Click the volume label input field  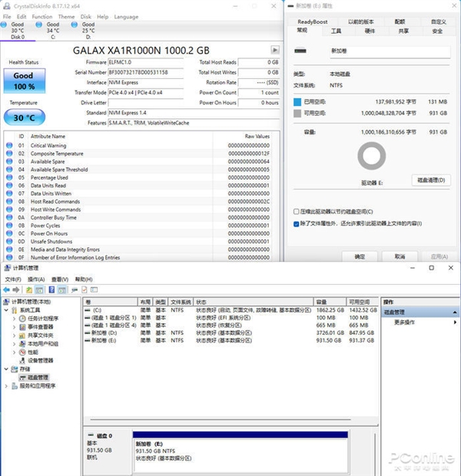[390, 51]
